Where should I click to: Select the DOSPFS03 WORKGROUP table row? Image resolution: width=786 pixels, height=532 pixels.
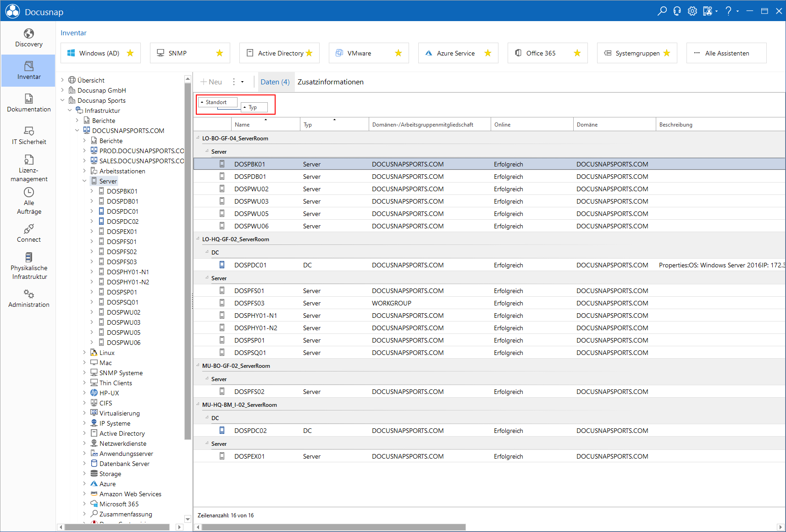(489, 303)
